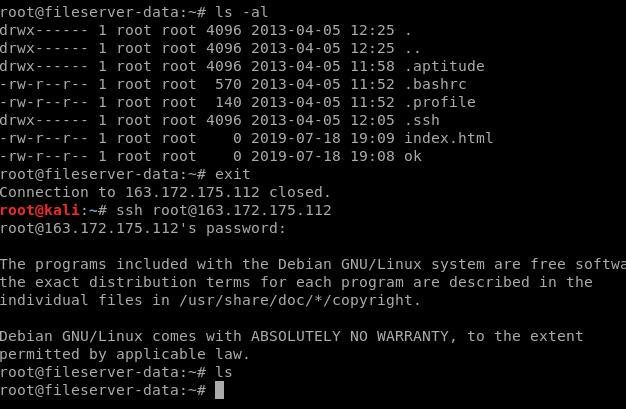Select the file named ok in listing
Image resolution: width=626 pixels, height=409 pixels.
413,156
